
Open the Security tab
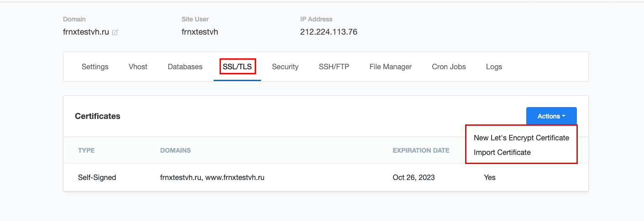[285, 67]
